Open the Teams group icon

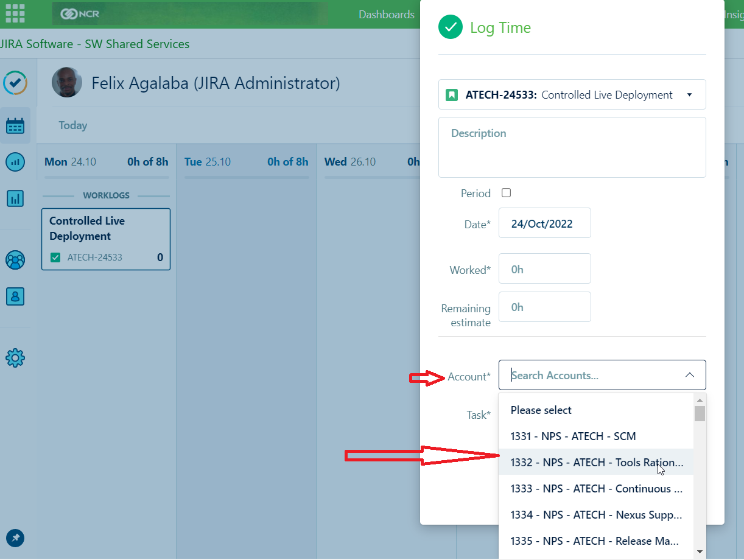coord(15,261)
